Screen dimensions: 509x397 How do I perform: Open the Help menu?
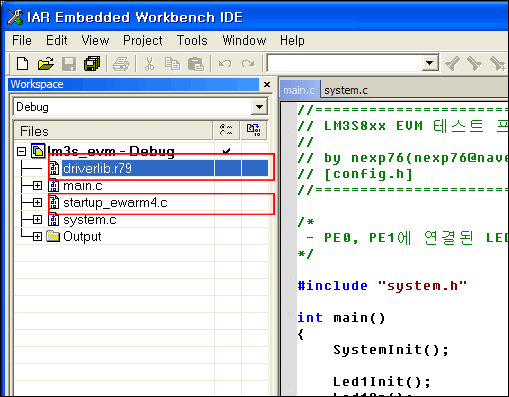[x=292, y=41]
